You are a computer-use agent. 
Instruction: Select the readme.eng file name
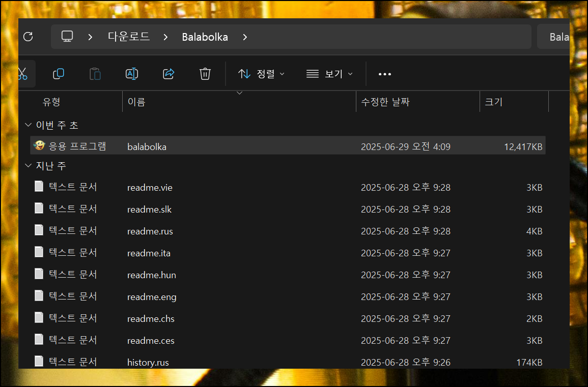pos(152,296)
